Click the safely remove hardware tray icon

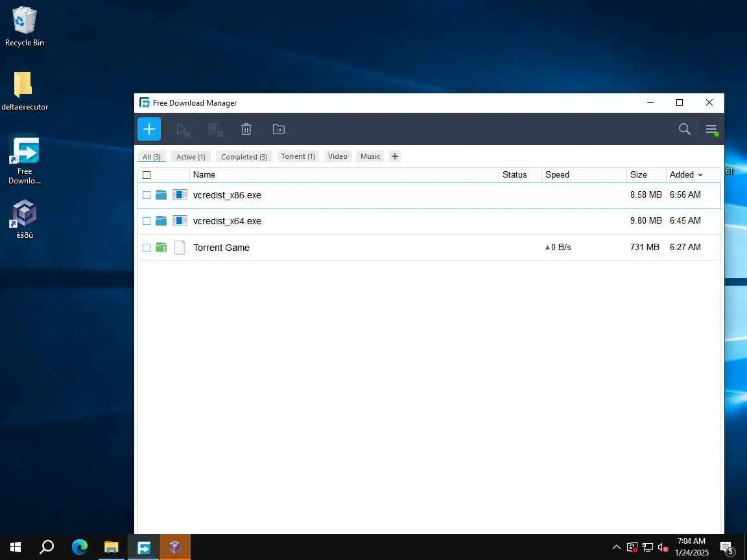tap(632, 548)
